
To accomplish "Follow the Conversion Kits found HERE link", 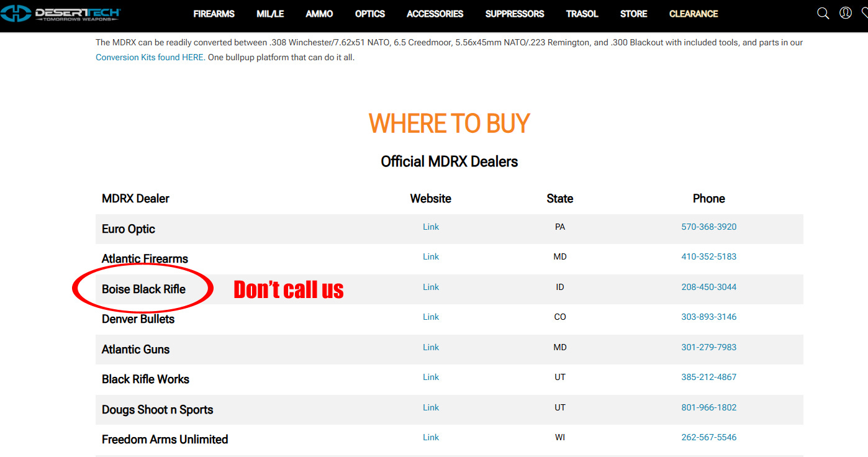I will pos(150,57).
